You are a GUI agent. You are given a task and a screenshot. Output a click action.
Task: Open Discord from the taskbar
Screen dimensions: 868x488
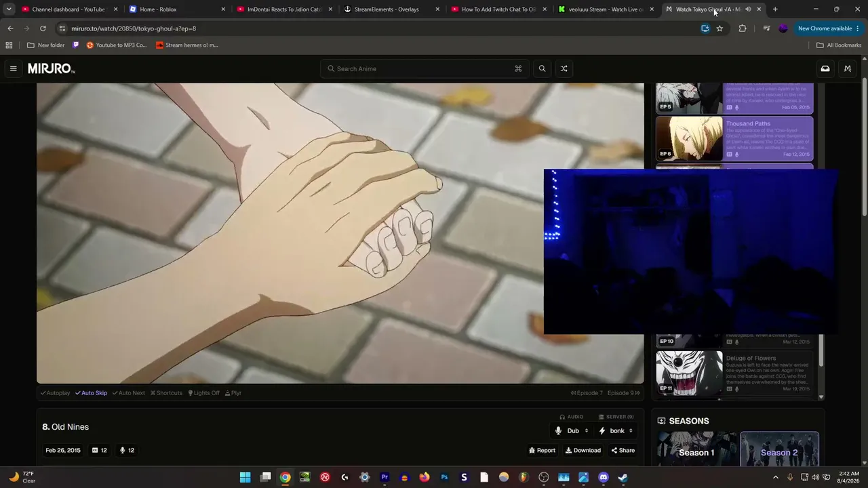click(x=604, y=477)
